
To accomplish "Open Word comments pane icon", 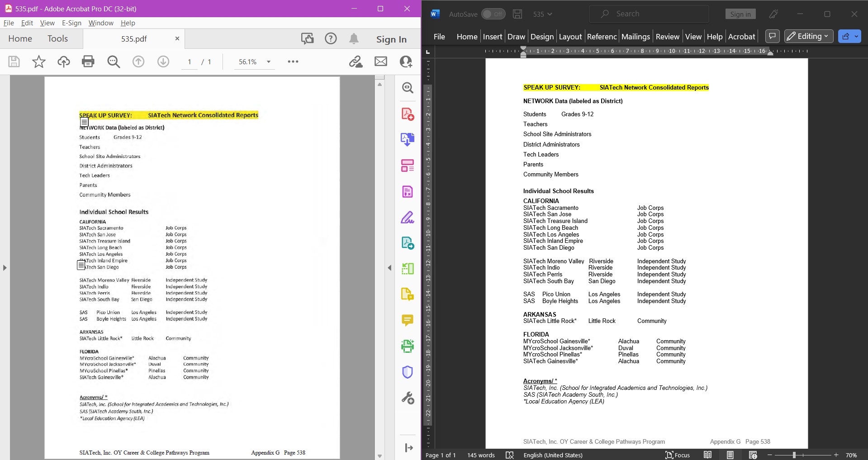I will click(x=772, y=36).
